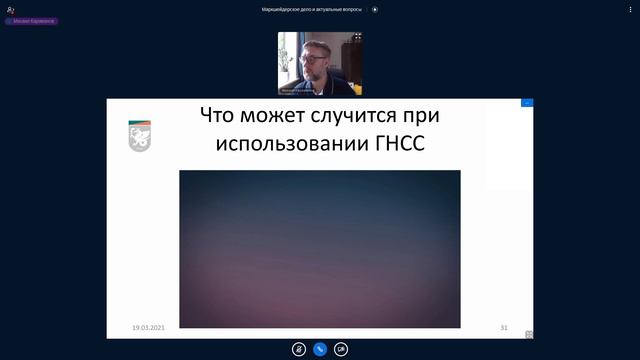The image size is (640, 360).
Task: Click the slide heading 'Что может случится при'
Action: tap(320, 115)
